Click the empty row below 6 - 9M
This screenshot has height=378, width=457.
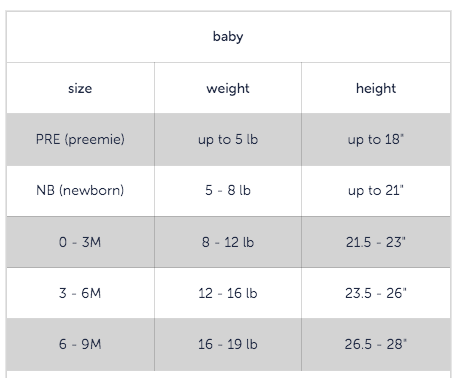(x=228, y=374)
